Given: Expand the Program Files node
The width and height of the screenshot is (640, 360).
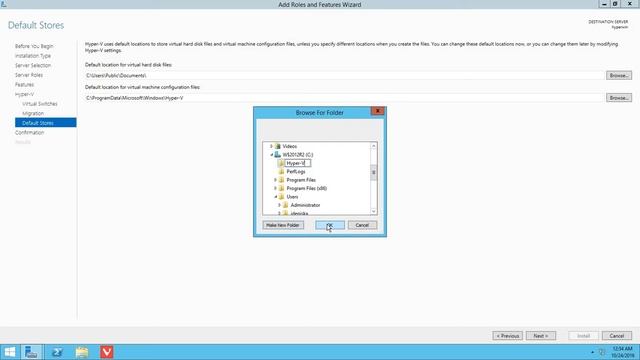Looking at the screenshot, I should 275,180.
